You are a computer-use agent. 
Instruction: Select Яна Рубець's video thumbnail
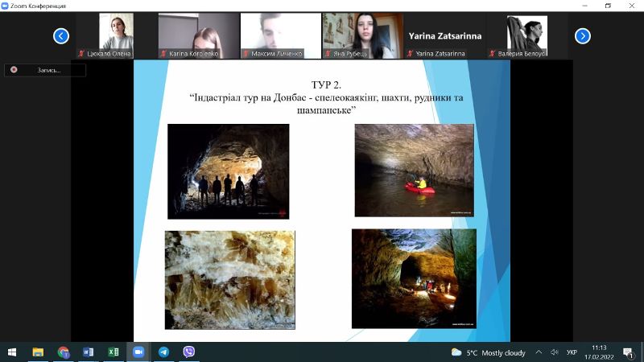(x=363, y=35)
